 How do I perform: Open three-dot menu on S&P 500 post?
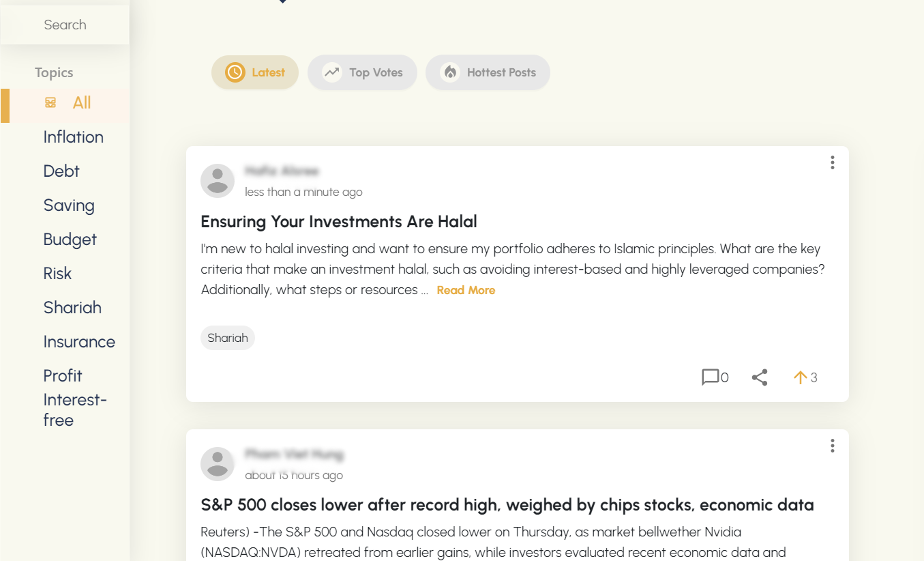pyautogui.click(x=832, y=446)
